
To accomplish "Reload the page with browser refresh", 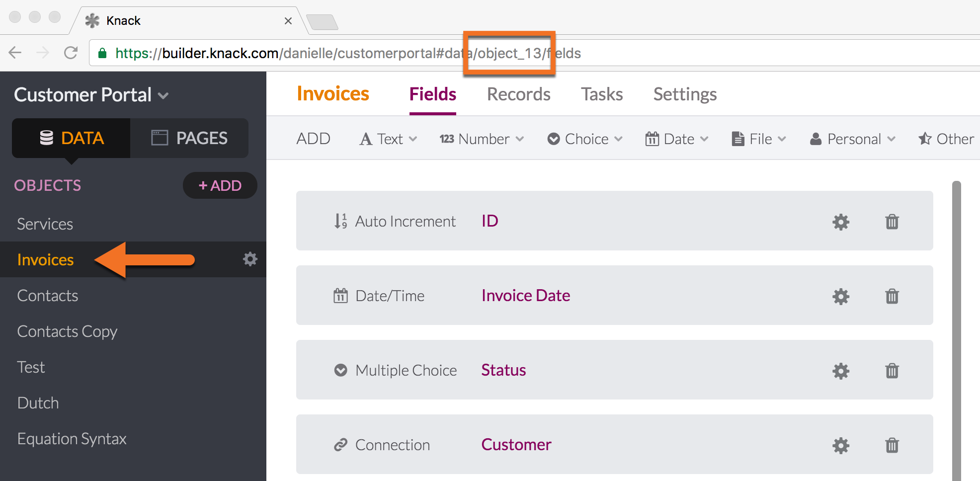I will coord(71,53).
